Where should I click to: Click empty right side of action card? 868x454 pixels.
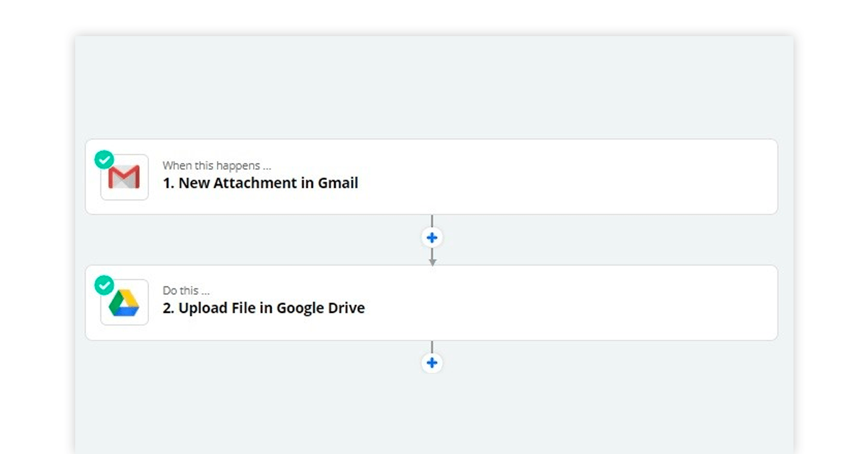click(x=615, y=302)
